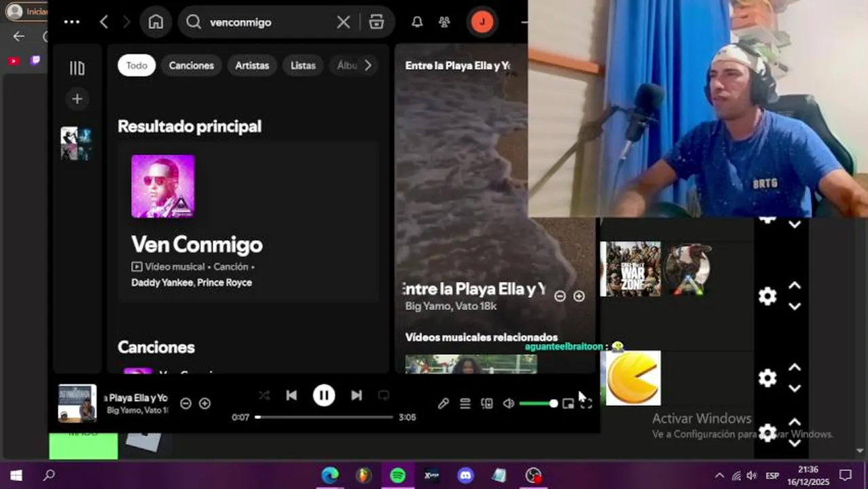Open the notifications bell
This screenshot has height=489, width=868.
coord(417,22)
